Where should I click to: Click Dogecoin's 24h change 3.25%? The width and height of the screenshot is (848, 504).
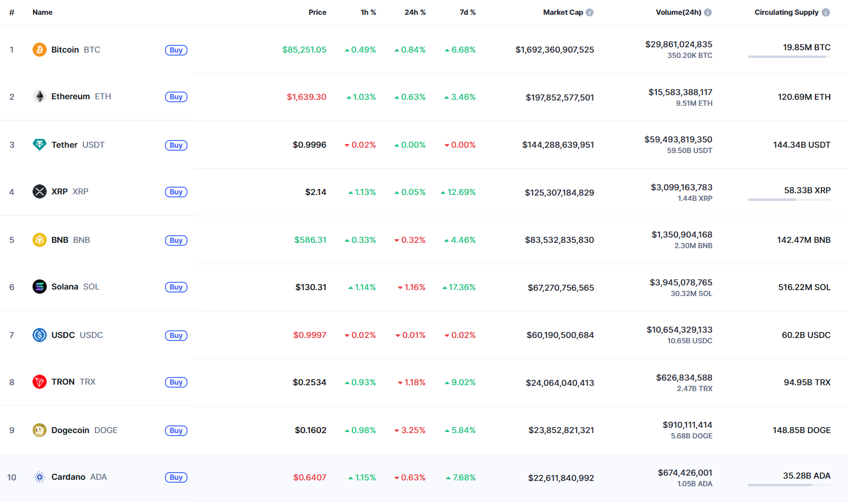tap(410, 430)
